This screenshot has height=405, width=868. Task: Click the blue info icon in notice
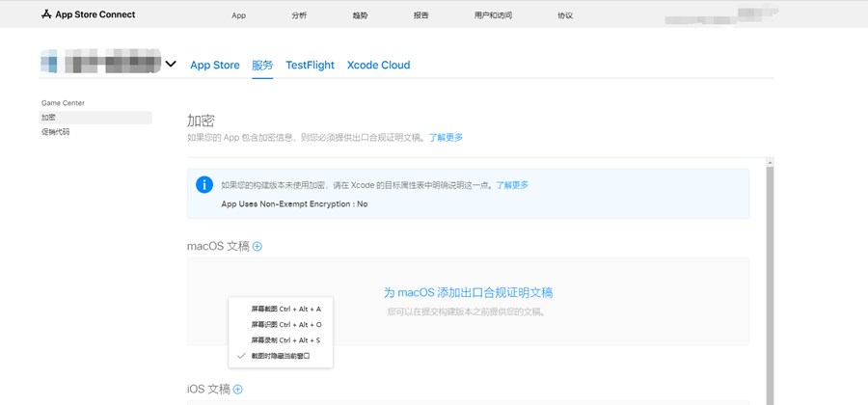pos(204,185)
